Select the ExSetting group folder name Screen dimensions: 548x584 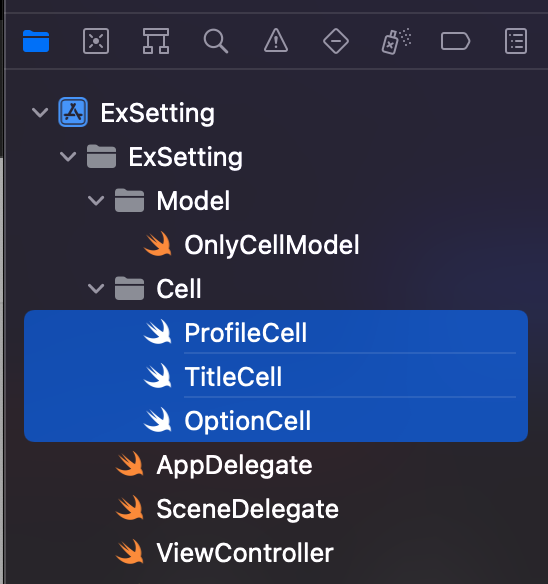coord(186,157)
